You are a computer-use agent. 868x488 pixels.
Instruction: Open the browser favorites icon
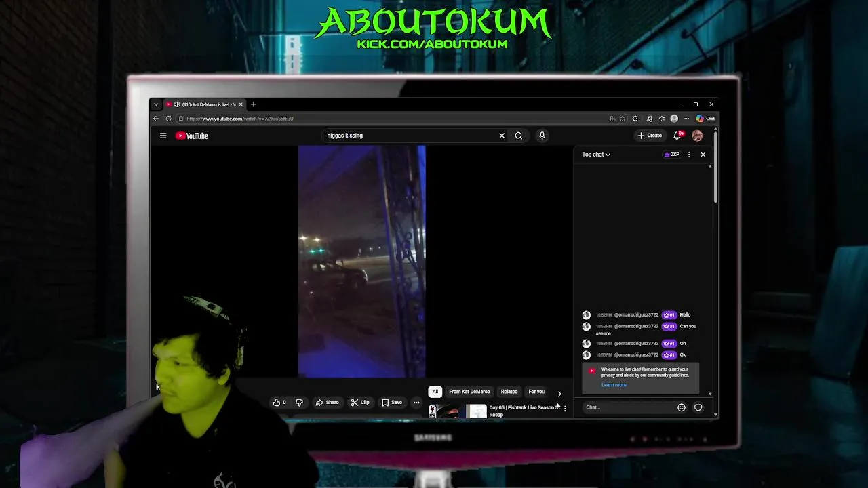662,119
